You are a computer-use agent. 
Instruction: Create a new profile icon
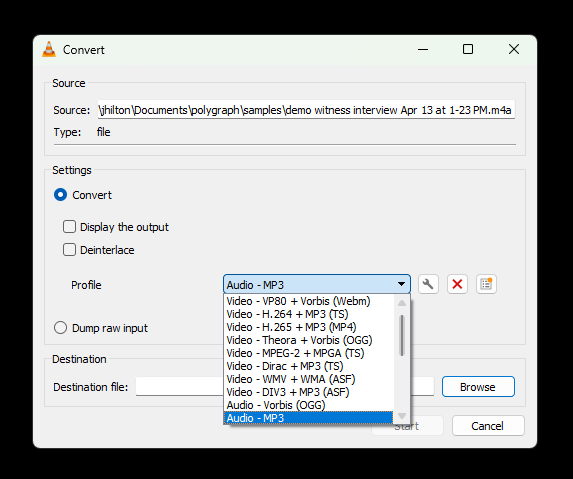tap(486, 284)
